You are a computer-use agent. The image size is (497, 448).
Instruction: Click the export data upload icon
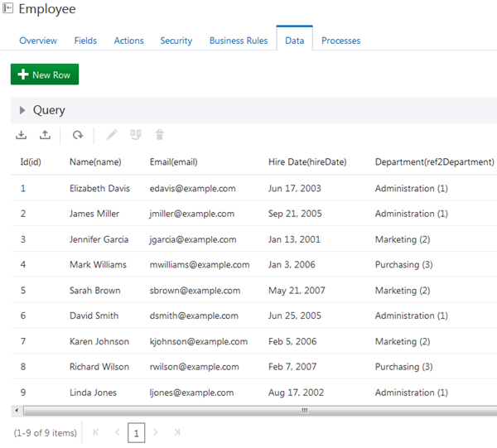coord(45,135)
